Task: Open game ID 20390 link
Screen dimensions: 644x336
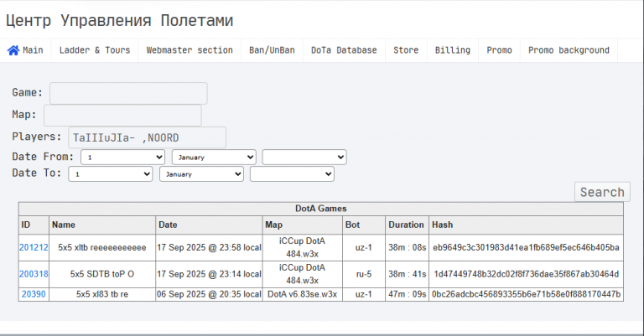Action: 34,294
